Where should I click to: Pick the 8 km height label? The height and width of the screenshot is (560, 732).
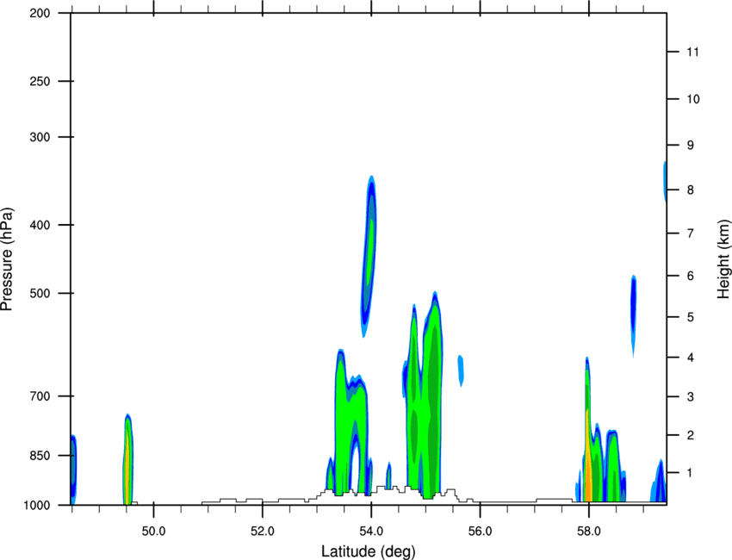(691, 190)
